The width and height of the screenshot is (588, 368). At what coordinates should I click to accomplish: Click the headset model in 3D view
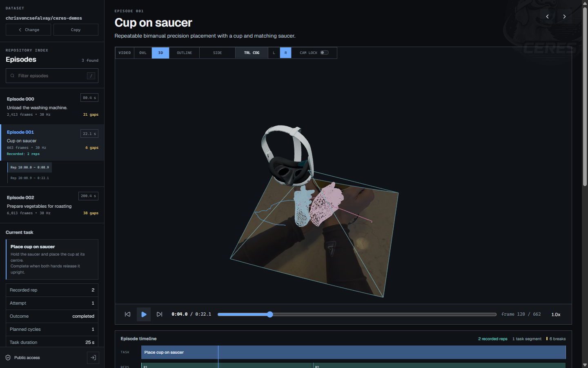click(288, 155)
